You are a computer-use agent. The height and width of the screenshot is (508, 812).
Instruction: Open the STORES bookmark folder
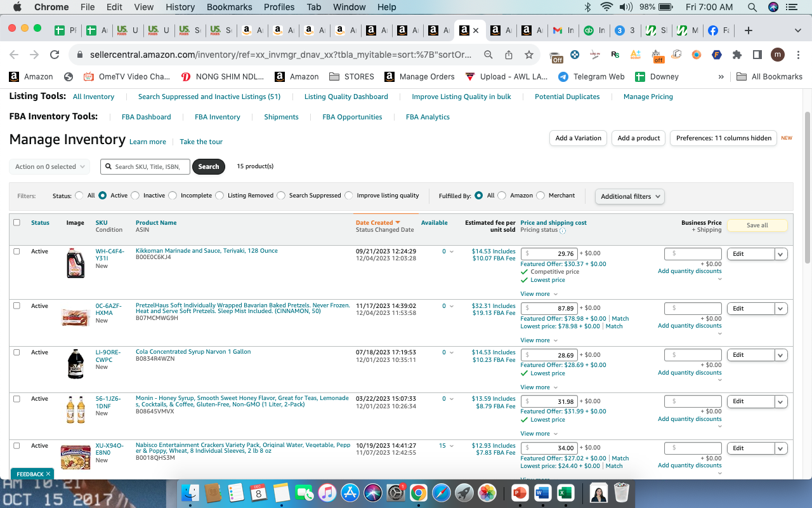tap(351, 76)
